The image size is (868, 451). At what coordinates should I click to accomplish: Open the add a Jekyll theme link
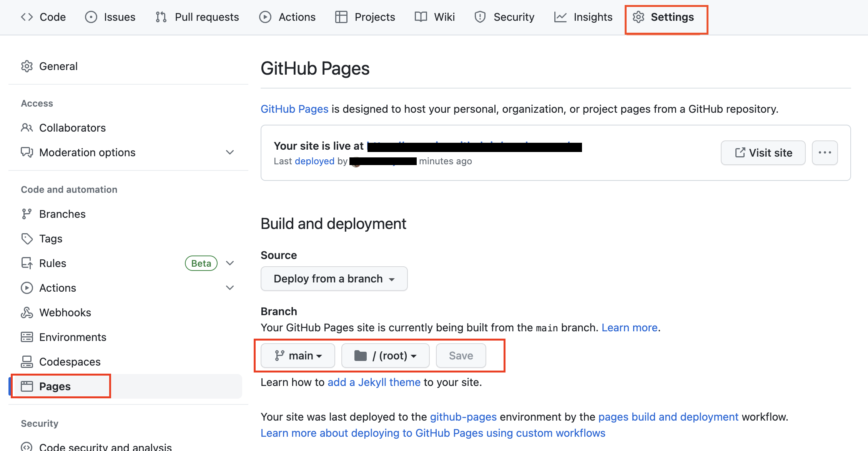pos(374,382)
